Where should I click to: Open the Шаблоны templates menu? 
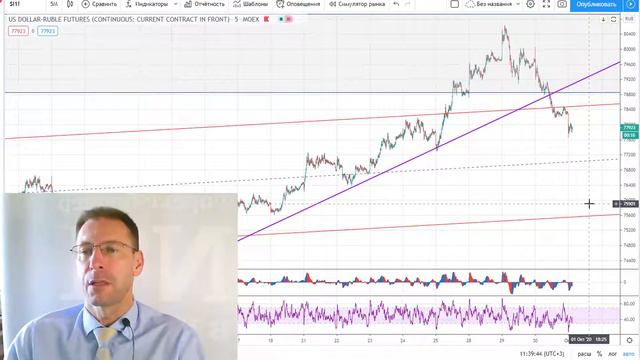tap(251, 4)
